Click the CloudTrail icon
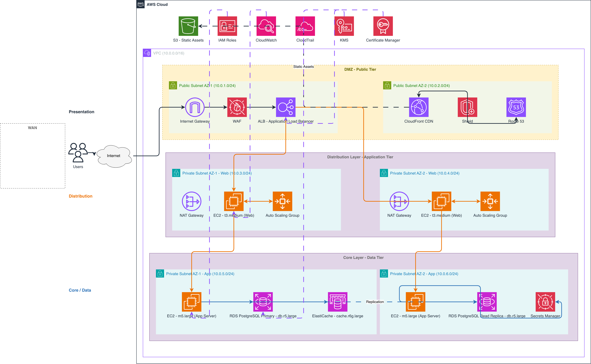 tap(305, 26)
